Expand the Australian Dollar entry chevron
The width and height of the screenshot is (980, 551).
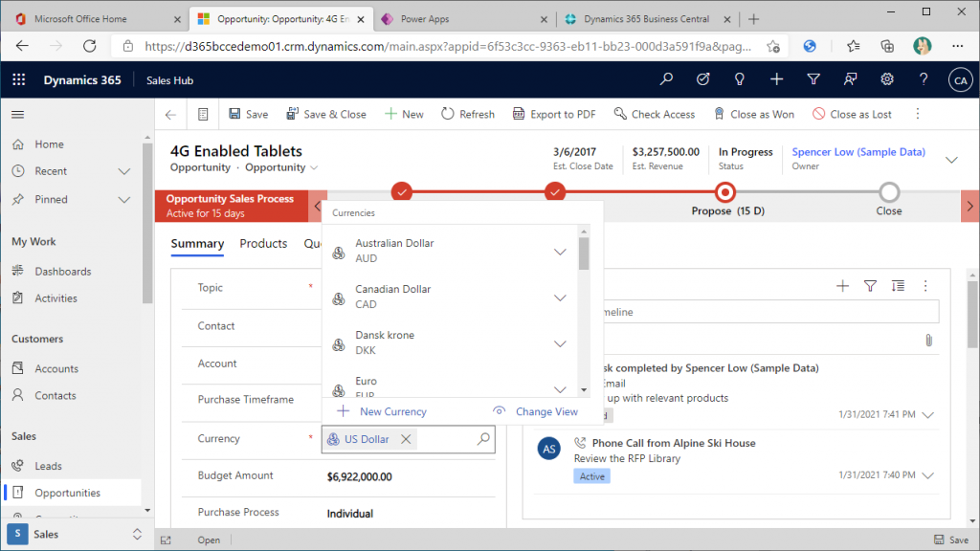(x=560, y=252)
